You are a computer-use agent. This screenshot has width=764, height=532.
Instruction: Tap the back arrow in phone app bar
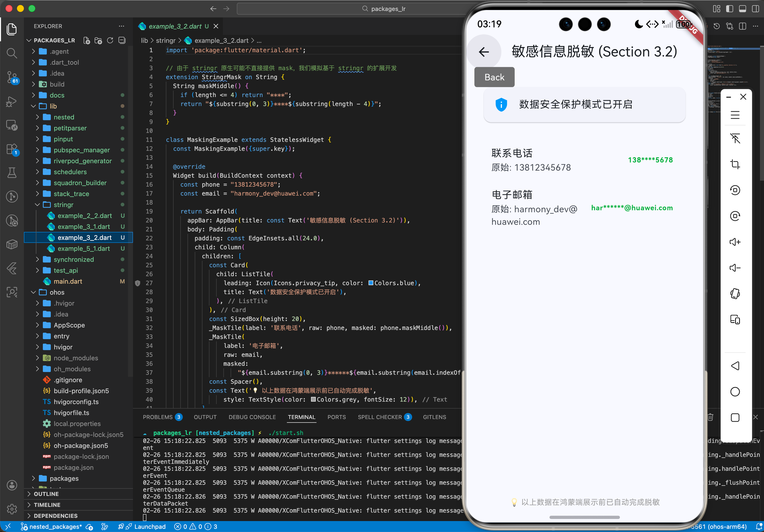[x=484, y=52]
